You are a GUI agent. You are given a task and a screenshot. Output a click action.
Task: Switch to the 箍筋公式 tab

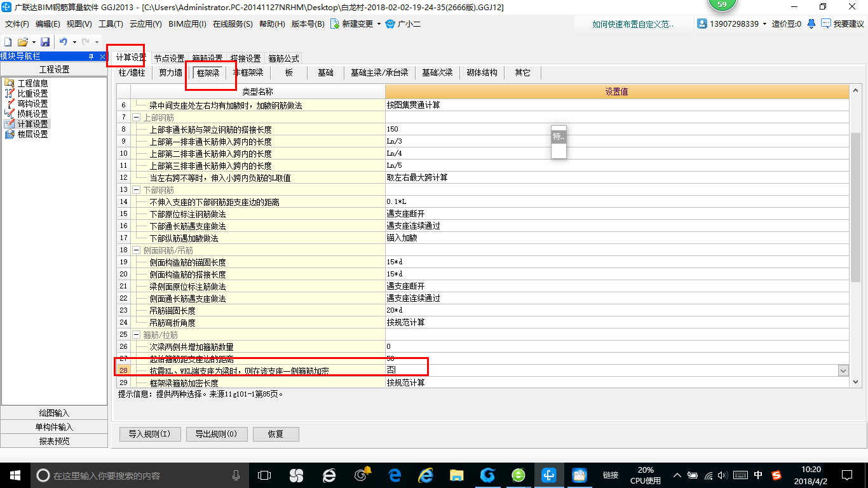(283, 58)
